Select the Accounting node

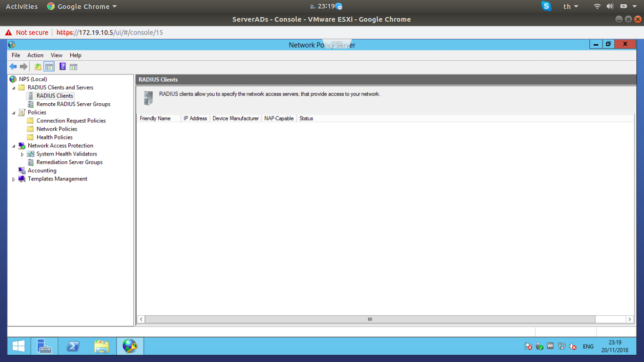point(42,171)
